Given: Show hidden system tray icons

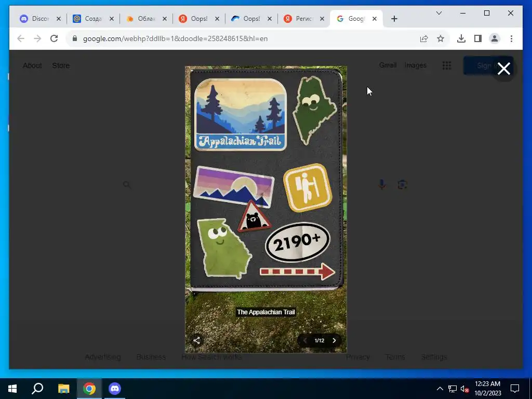Looking at the screenshot, I should 440,389.
